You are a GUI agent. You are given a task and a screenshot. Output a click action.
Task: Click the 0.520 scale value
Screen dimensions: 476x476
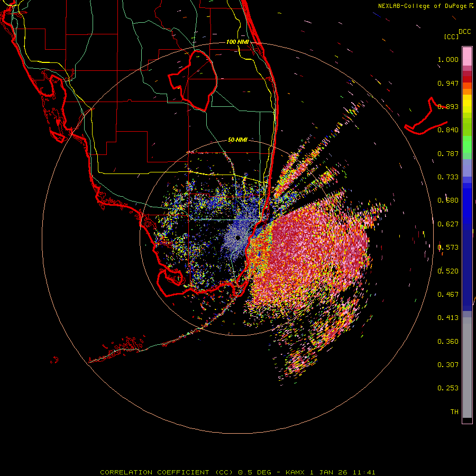click(x=448, y=271)
